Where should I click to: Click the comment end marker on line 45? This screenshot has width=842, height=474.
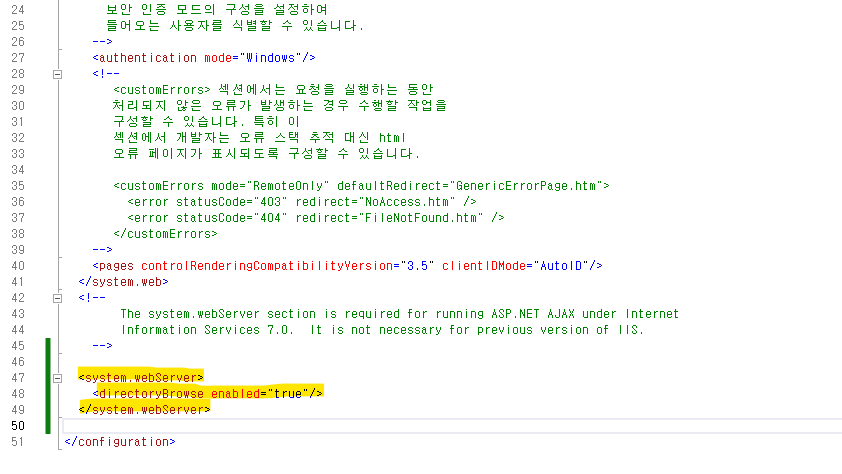102,346
